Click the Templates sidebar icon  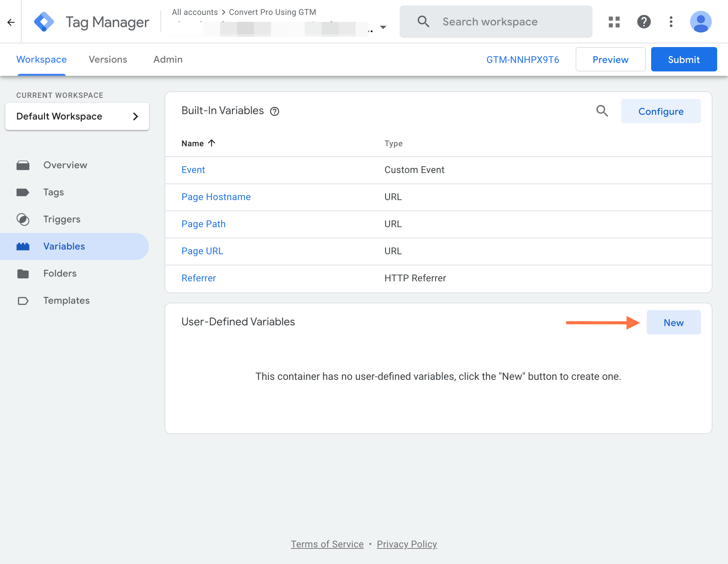point(23,301)
